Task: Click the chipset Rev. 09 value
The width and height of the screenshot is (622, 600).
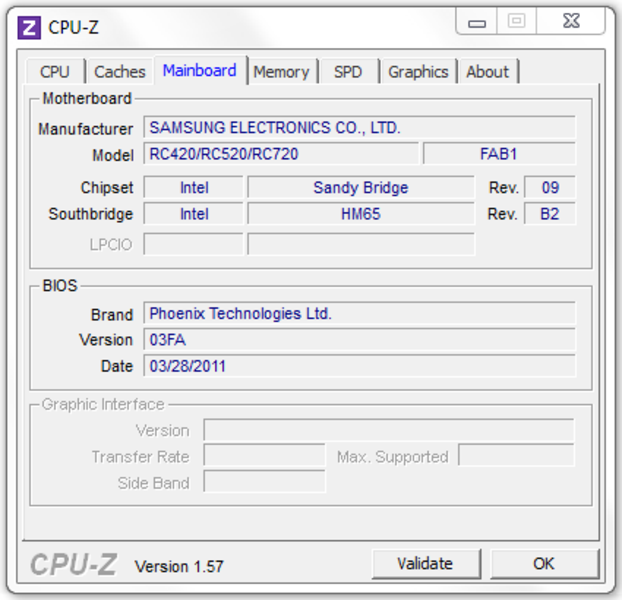Action: (550, 188)
